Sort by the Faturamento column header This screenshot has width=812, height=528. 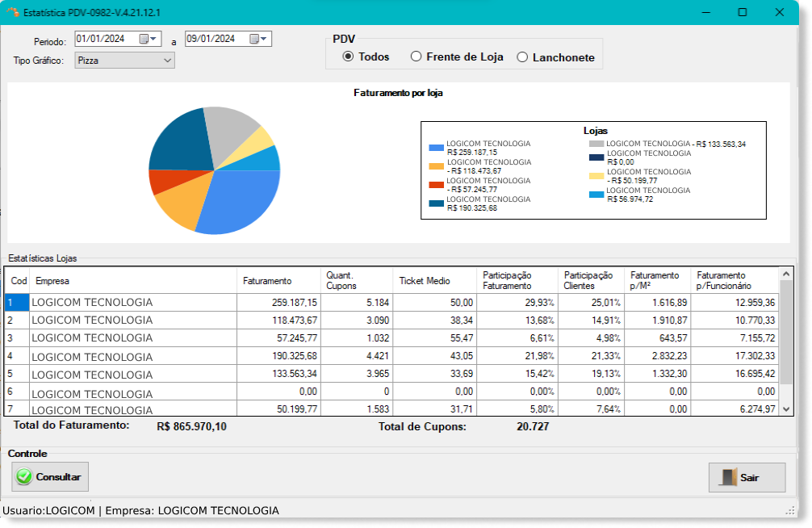click(267, 281)
